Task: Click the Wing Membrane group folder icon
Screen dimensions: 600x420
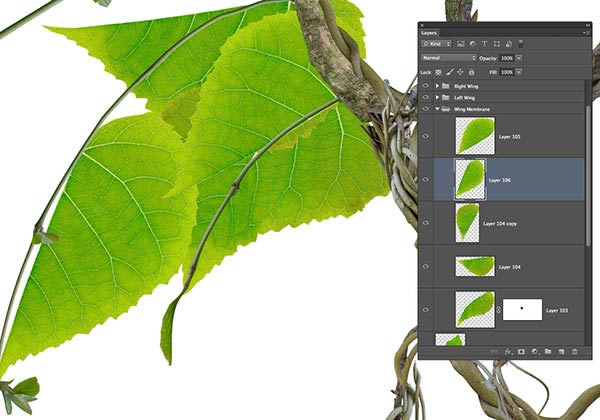Action: 446,109
